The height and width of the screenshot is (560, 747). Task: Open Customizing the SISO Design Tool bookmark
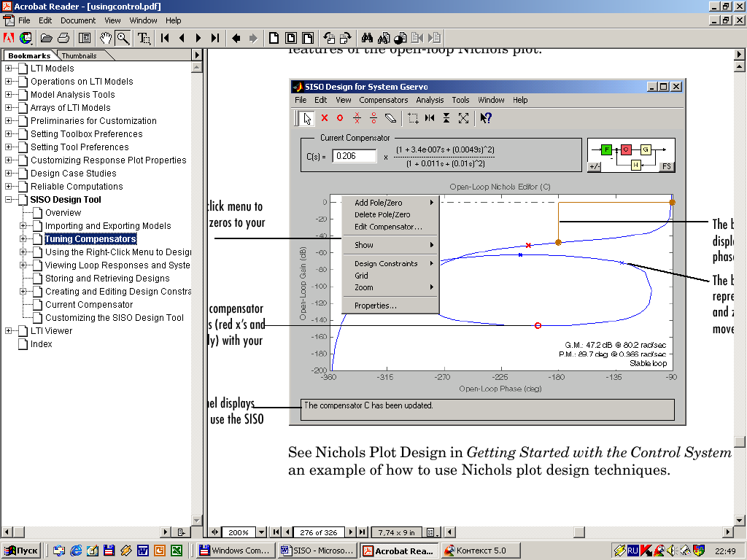pyautogui.click(x=115, y=318)
